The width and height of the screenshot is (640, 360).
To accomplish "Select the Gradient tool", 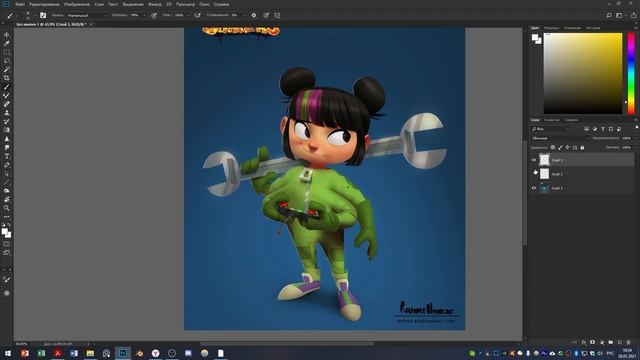I will click(x=7, y=130).
